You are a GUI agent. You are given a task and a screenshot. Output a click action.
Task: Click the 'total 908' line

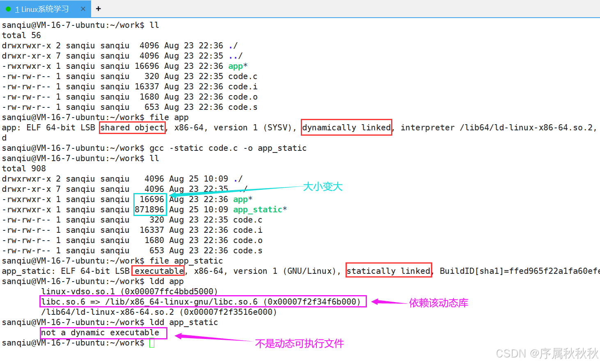pos(24,168)
